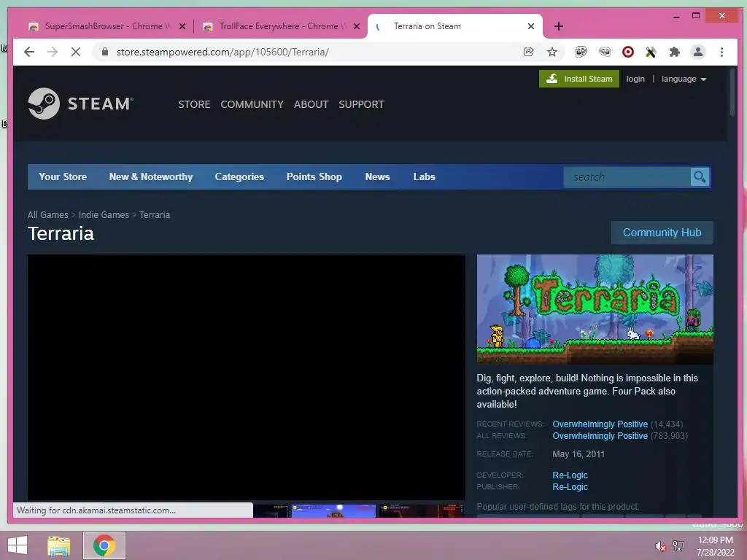Open the Chrome three-dot menu
The width and height of the screenshot is (747, 560).
(x=721, y=52)
